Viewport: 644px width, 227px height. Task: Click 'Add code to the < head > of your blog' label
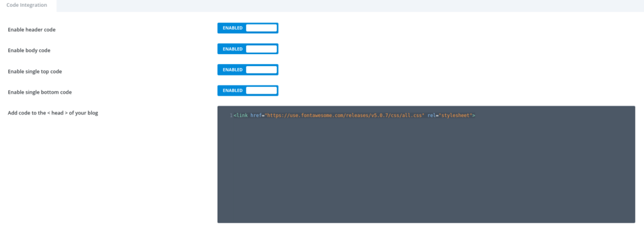click(53, 113)
